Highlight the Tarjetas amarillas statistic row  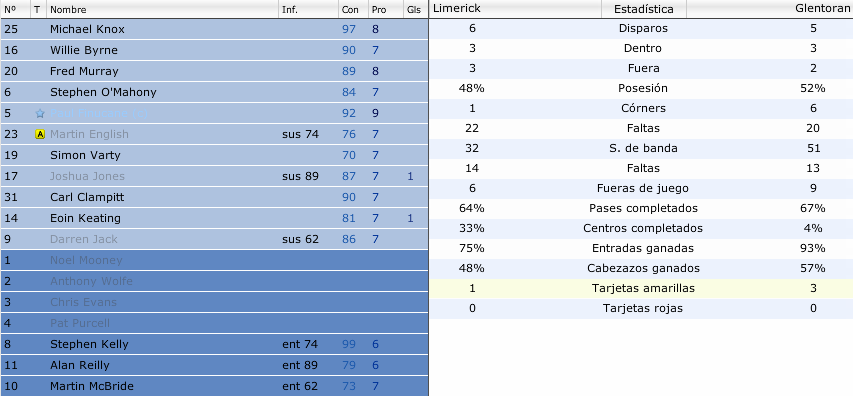tap(641, 288)
